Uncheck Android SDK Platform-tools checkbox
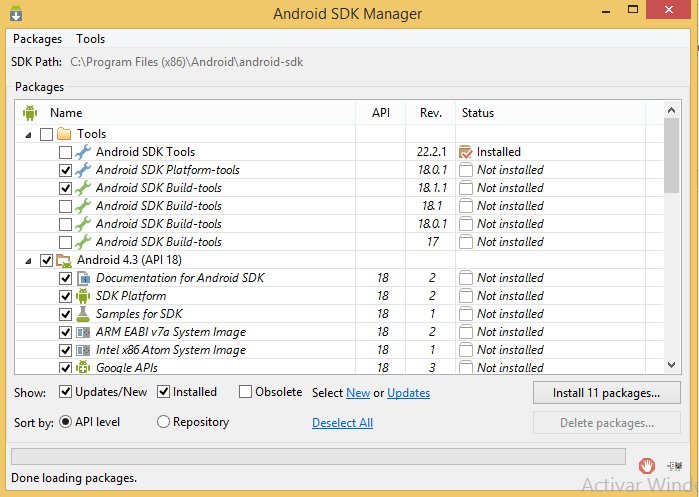The width and height of the screenshot is (699, 497). 66,170
